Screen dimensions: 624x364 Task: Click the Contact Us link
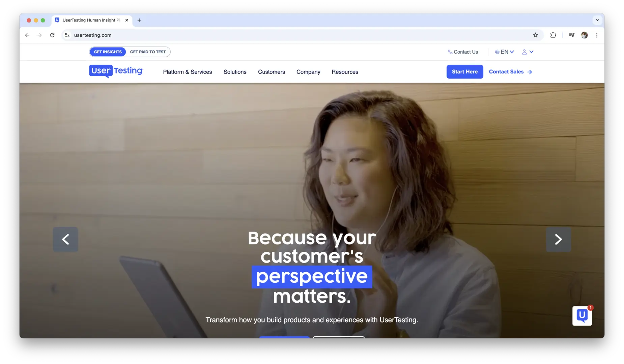(463, 52)
